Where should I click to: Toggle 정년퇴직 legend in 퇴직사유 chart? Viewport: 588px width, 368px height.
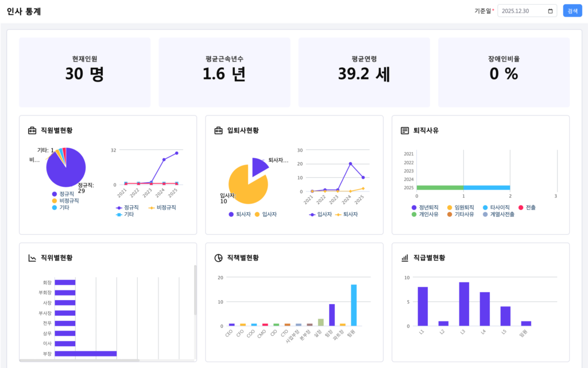pyautogui.click(x=425, y=207)
